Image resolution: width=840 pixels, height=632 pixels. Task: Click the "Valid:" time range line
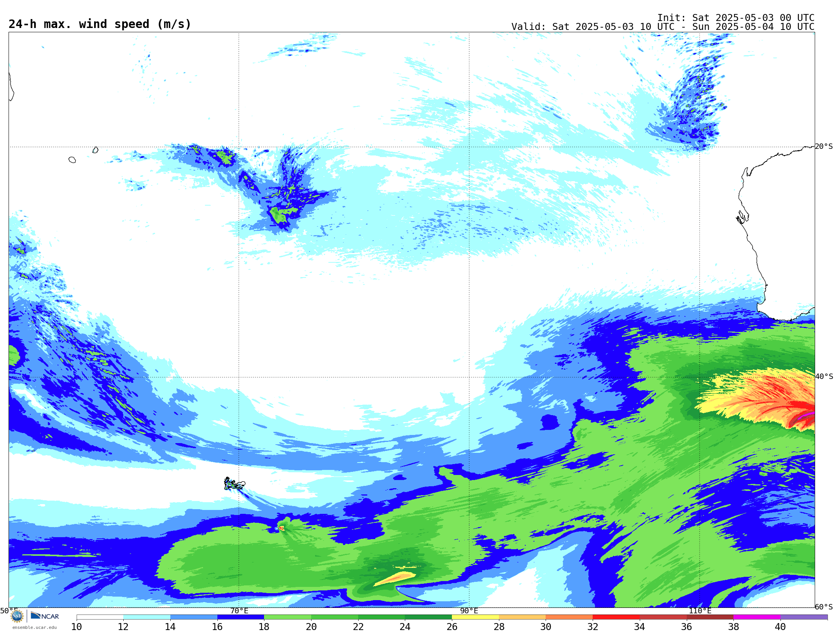(x=663, y=27)
